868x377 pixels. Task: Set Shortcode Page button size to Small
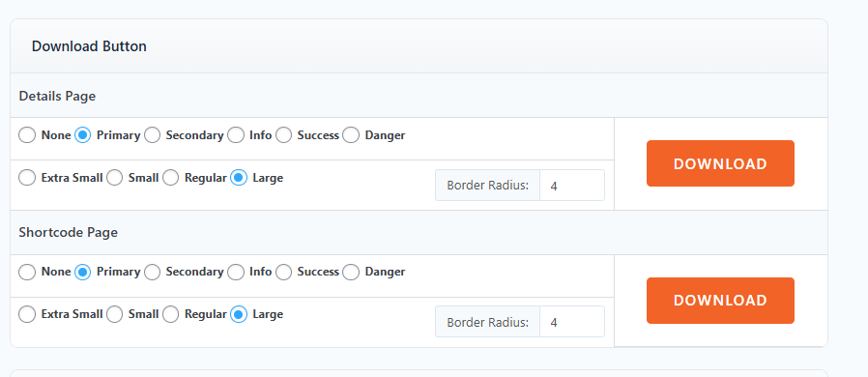115,314
